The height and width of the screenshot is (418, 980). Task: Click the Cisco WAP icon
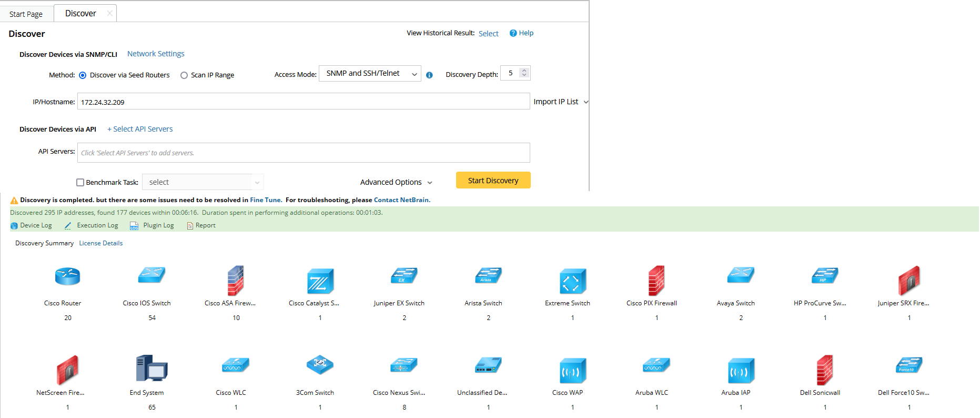click(x=573, y=371)
